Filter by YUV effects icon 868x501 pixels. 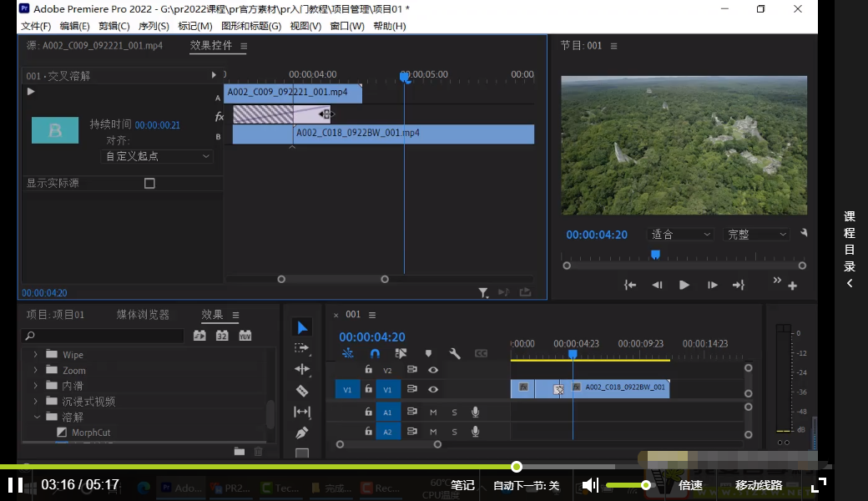coord(245,336)
